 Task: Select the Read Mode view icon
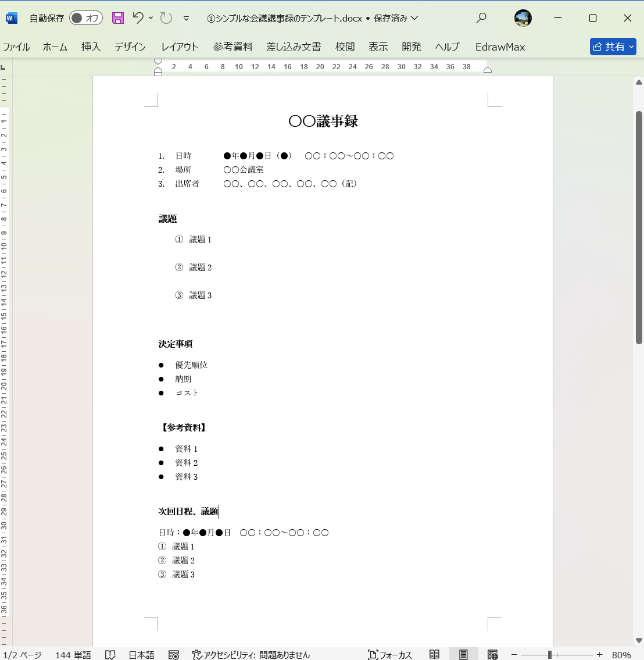coord(434,654)
